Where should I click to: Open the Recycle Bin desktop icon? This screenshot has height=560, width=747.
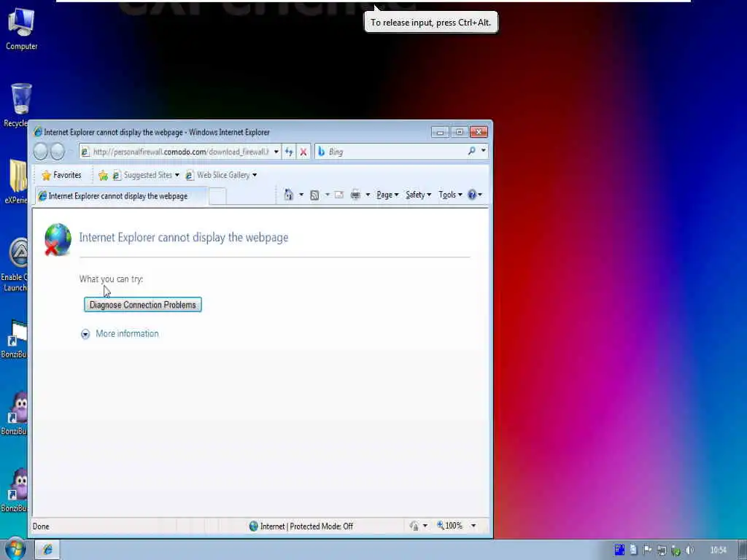[18, 105]
